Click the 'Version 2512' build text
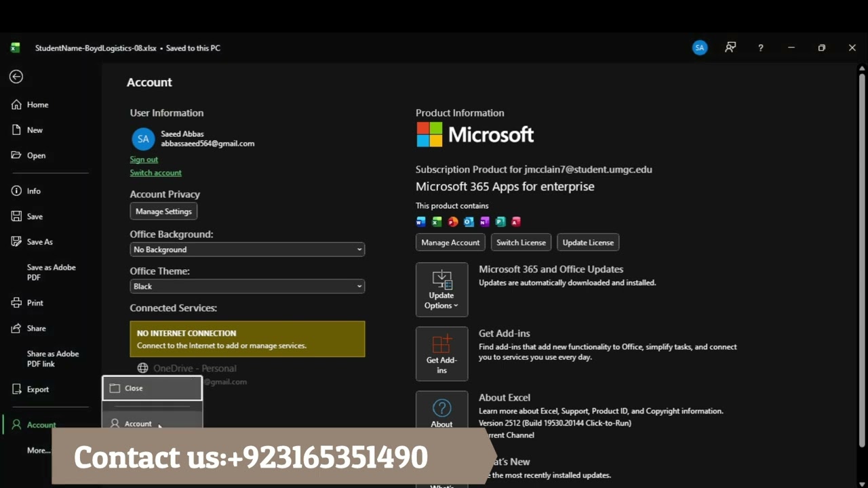This screenshot has width=868, height=488. click(x=555, y=423)
